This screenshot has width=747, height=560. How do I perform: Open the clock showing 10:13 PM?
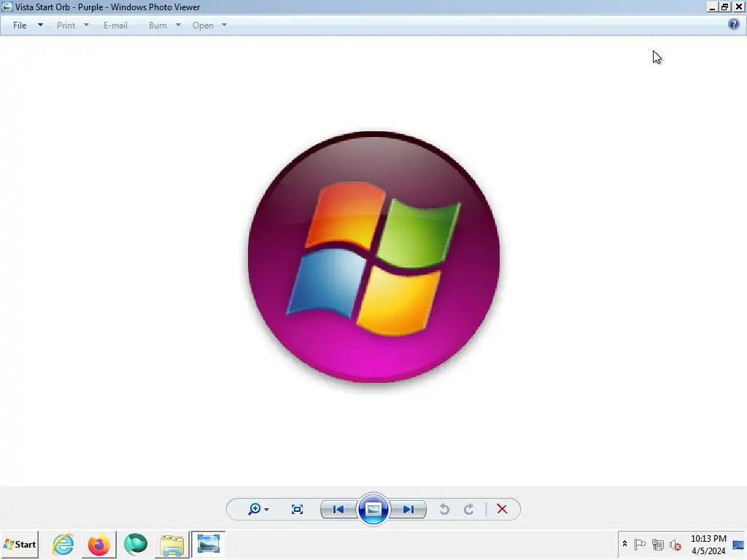tap(708, 544)
